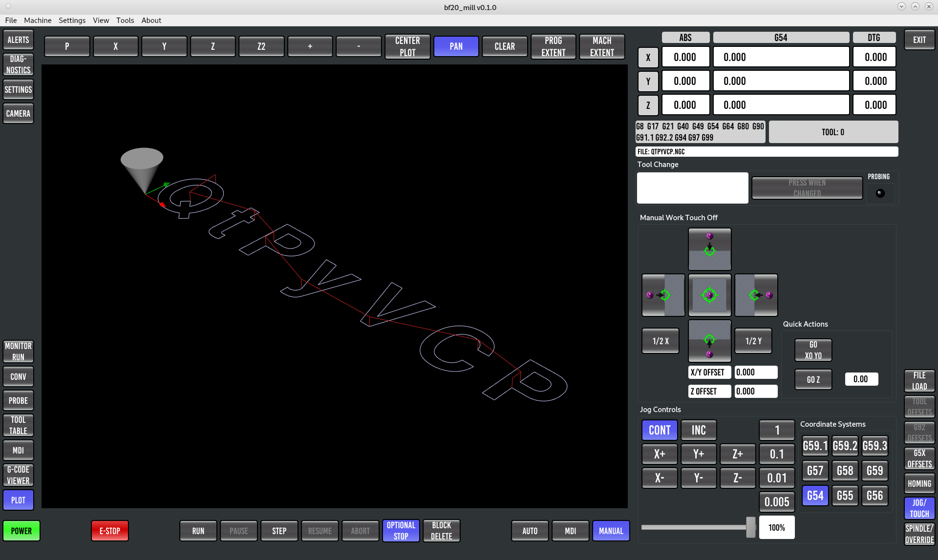Open the DIAGNOSTICS page
The image size is (938, 560).
point(18,64)
